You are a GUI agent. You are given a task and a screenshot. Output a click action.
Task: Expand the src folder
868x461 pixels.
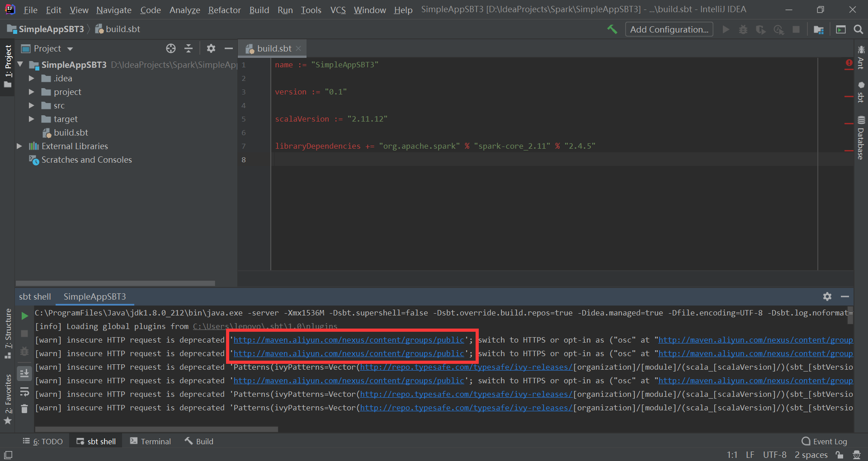(32, 105)
